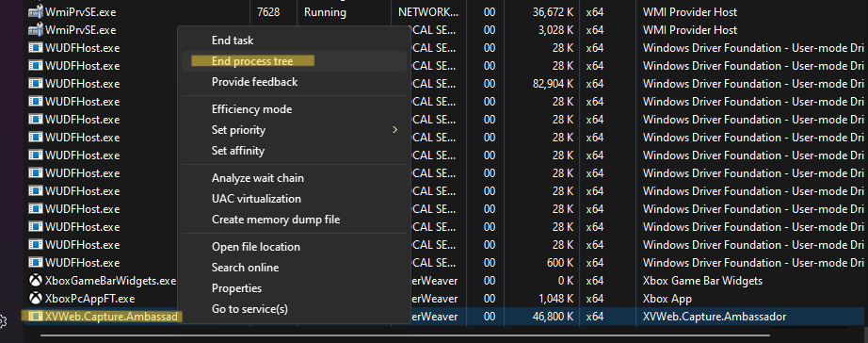Choose Provide feedback menu entry

[254, 82]
